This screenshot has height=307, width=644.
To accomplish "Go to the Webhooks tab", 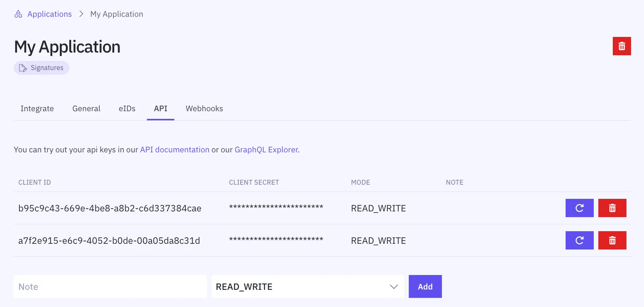I will [204, 109].
